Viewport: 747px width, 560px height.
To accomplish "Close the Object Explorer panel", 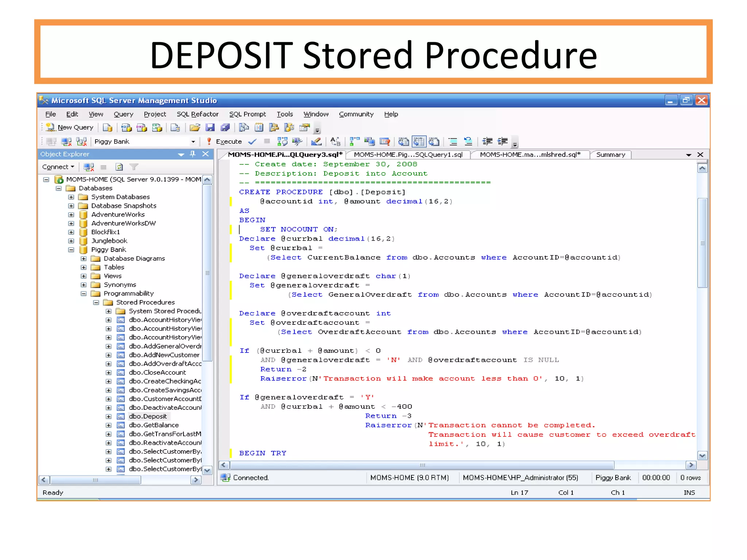I will 206,154.
